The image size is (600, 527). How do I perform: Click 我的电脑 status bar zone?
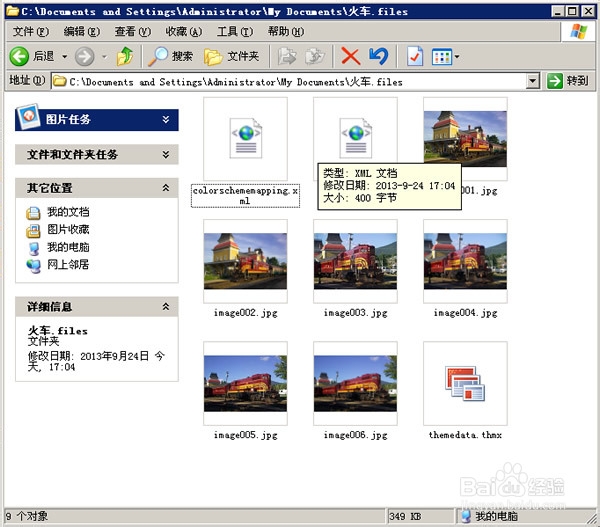(x=490, y=516)
